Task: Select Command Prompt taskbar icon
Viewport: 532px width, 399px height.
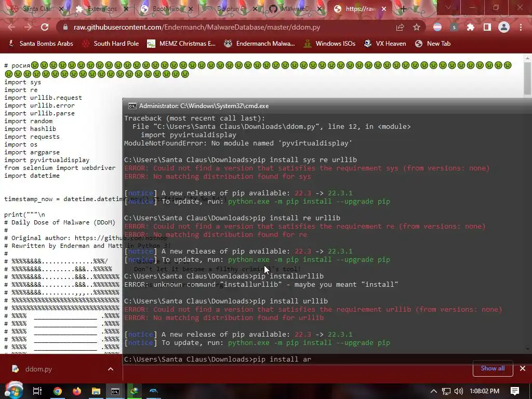Action: pos(115,391)
